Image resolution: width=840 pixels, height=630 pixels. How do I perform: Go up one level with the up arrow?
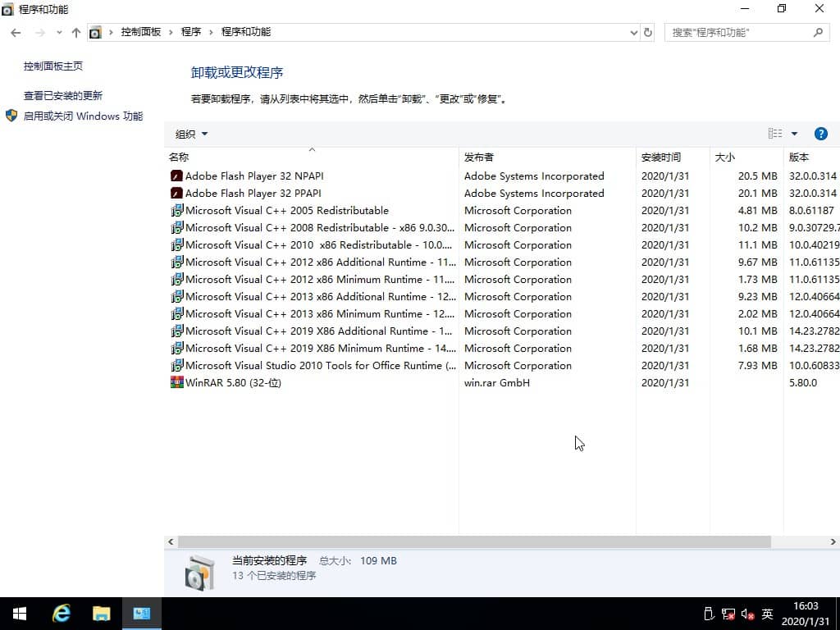(76, 33)
